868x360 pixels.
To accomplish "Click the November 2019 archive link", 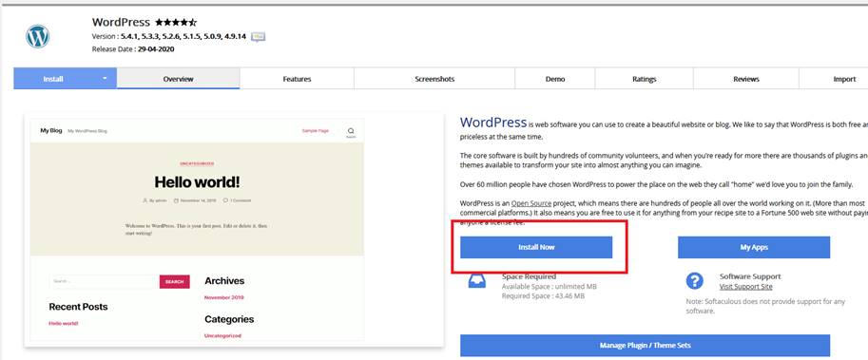I will [223, 297].
